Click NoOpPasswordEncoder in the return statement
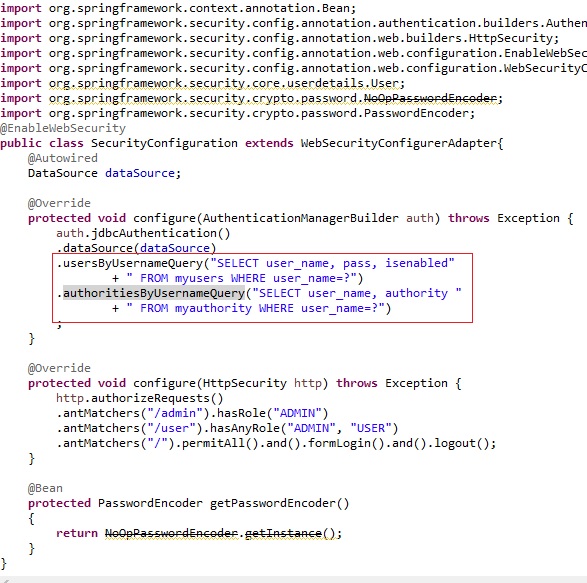 tap(171, 533)
